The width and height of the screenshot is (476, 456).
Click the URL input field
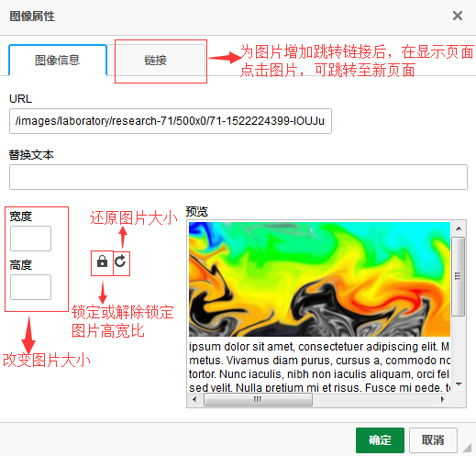pos(171,121)
